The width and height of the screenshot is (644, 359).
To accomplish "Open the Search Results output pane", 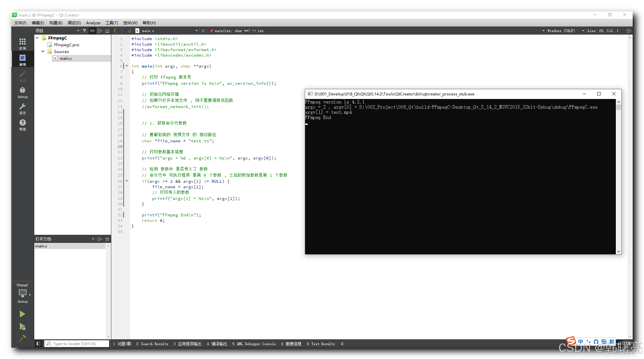I will coord(152,344).
